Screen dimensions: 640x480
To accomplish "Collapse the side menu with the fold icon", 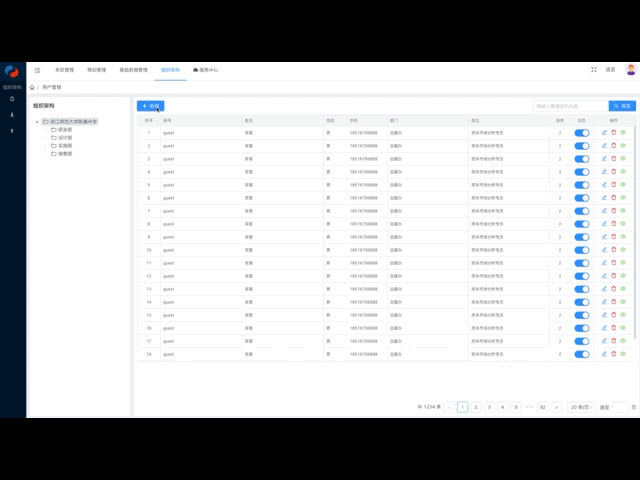I will [37, 70].
